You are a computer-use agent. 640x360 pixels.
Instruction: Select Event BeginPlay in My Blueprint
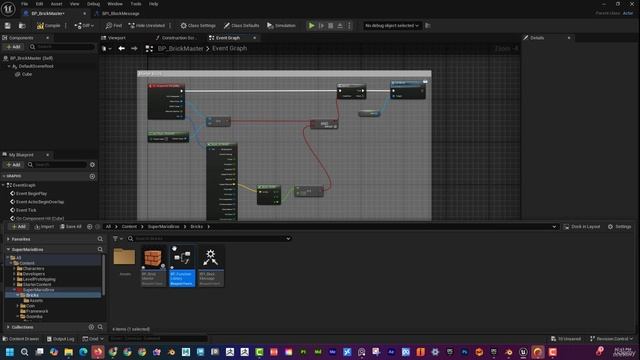point(31,193)
